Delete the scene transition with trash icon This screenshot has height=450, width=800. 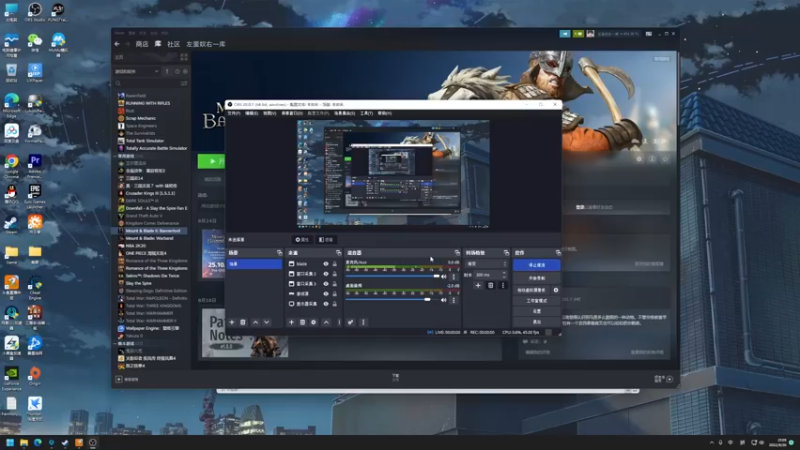490,286
